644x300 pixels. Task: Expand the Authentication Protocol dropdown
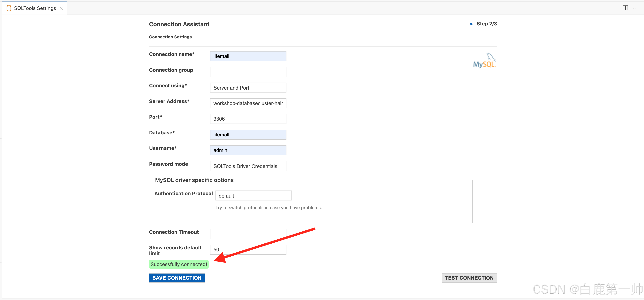253,196
